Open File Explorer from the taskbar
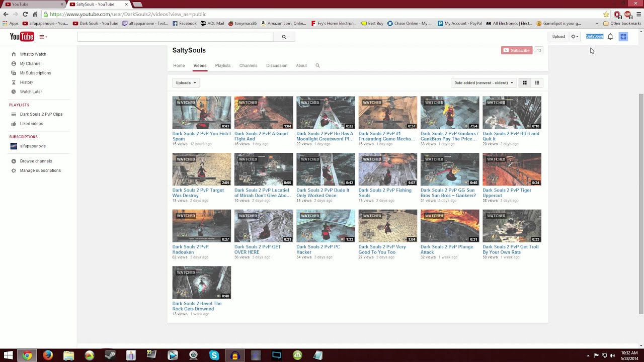Viewport: 644px width, 362px height. (x=69, y=355)
